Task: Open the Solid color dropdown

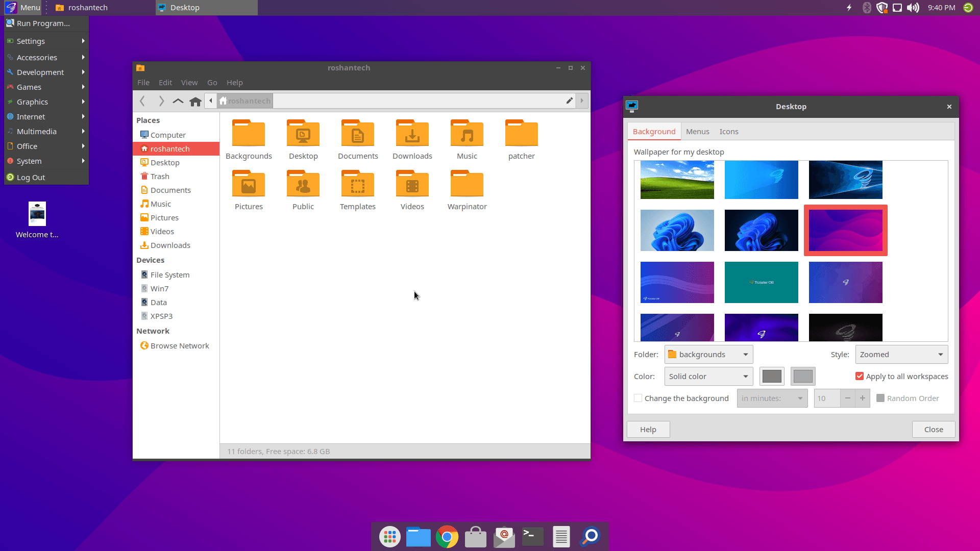Action: click(x=708, y=377)
